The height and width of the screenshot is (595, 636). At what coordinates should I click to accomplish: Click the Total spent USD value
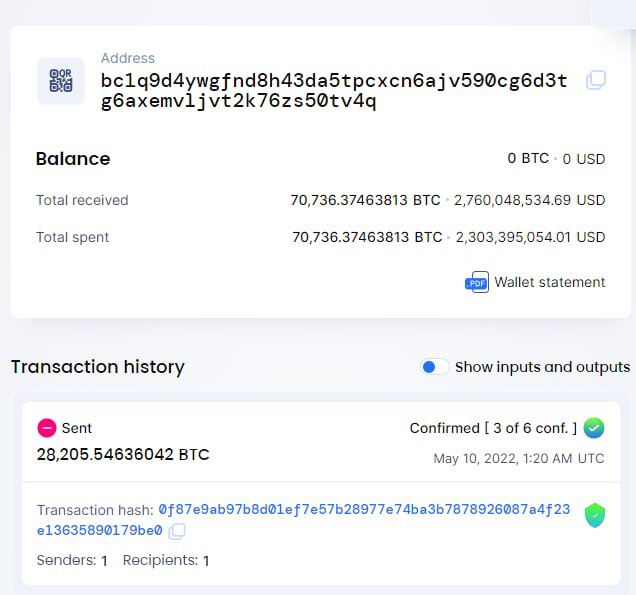[530, 237]
